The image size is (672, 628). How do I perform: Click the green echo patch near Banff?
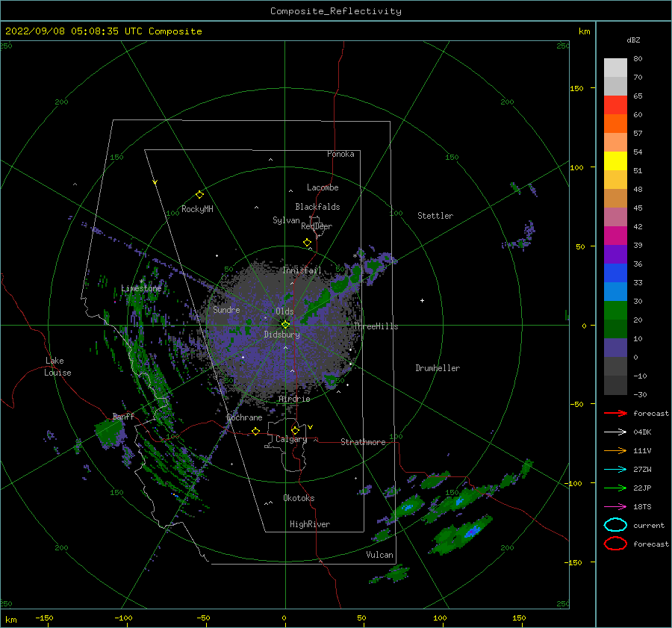point(110,432)
